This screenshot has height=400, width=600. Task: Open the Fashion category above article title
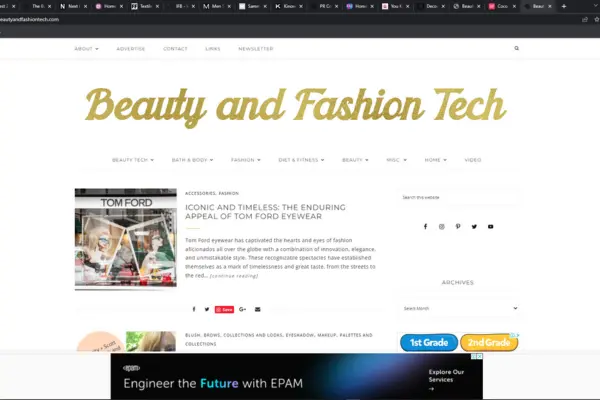[x=229, y=193]
